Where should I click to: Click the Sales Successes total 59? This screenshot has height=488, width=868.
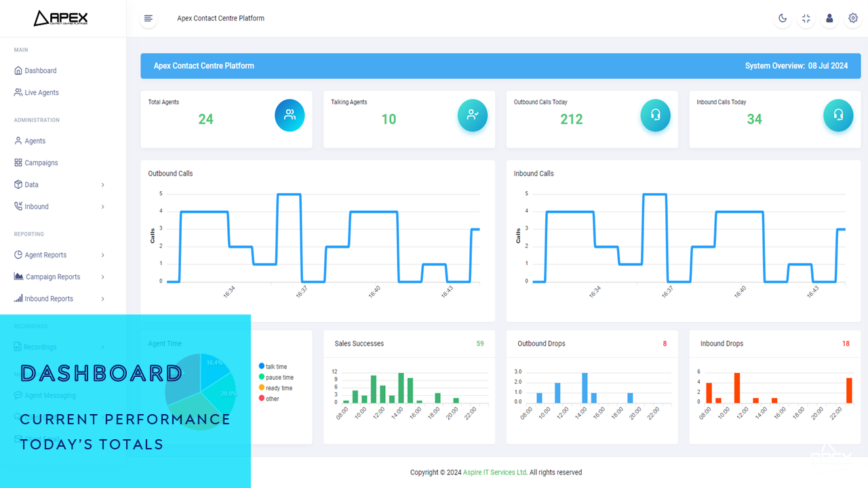[x=480, y=344]
